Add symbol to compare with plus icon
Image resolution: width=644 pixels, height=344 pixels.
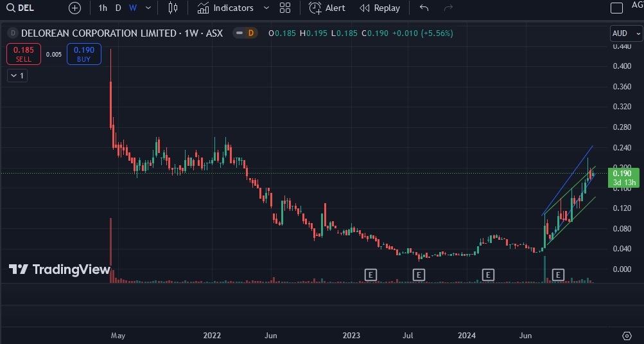click(x=74, y=8)
